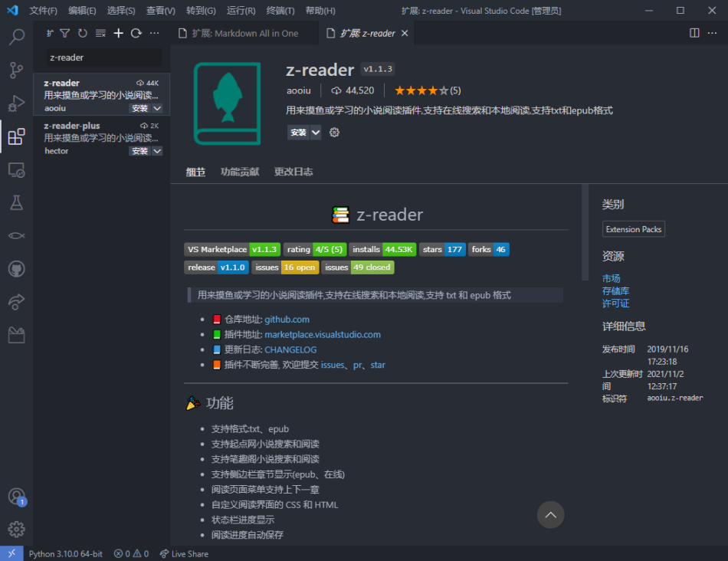Screen dimensions: 728x561
Task: Click errors and warnings status item
Action: point(131,554)
